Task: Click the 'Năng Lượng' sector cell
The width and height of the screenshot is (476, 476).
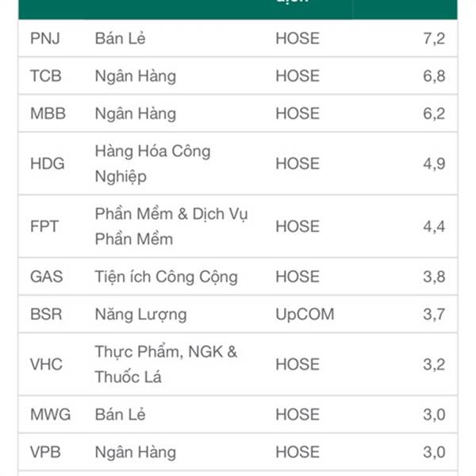Action: [141, 314]
